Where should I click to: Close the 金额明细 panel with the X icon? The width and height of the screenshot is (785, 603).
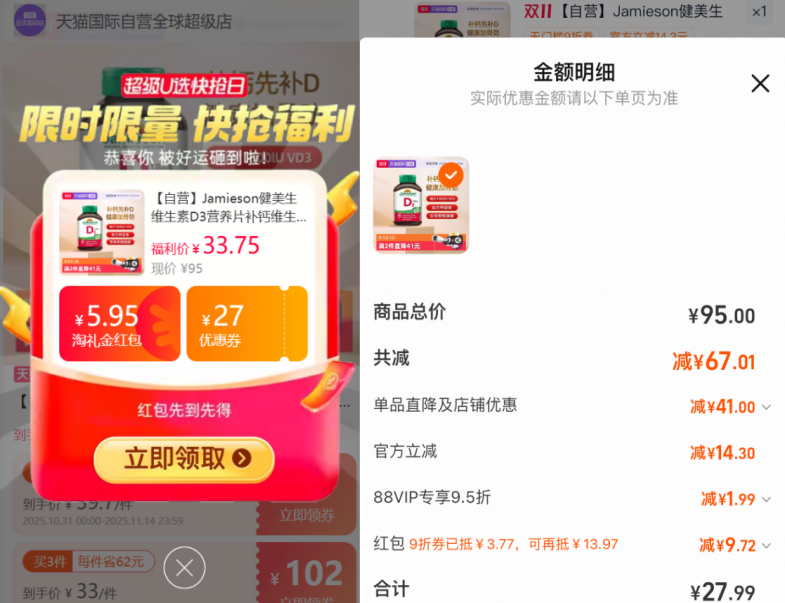coord(760,83)
